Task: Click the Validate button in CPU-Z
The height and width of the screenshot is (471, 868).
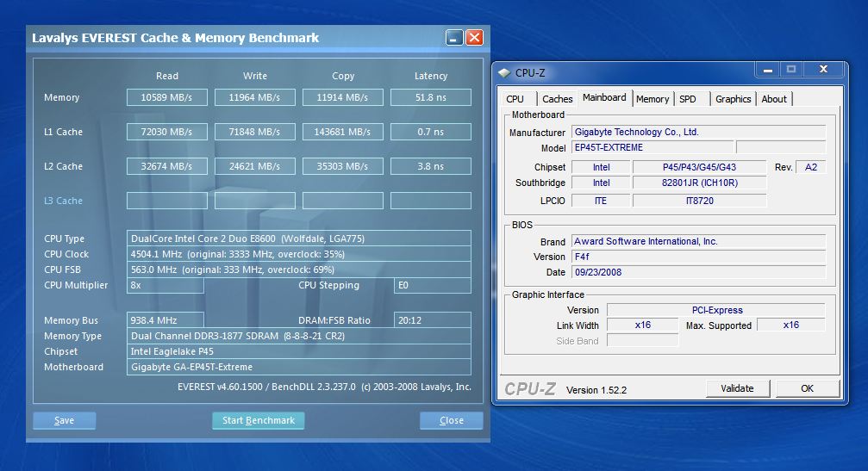Action: pyautogui.click(x=737, y=388)
